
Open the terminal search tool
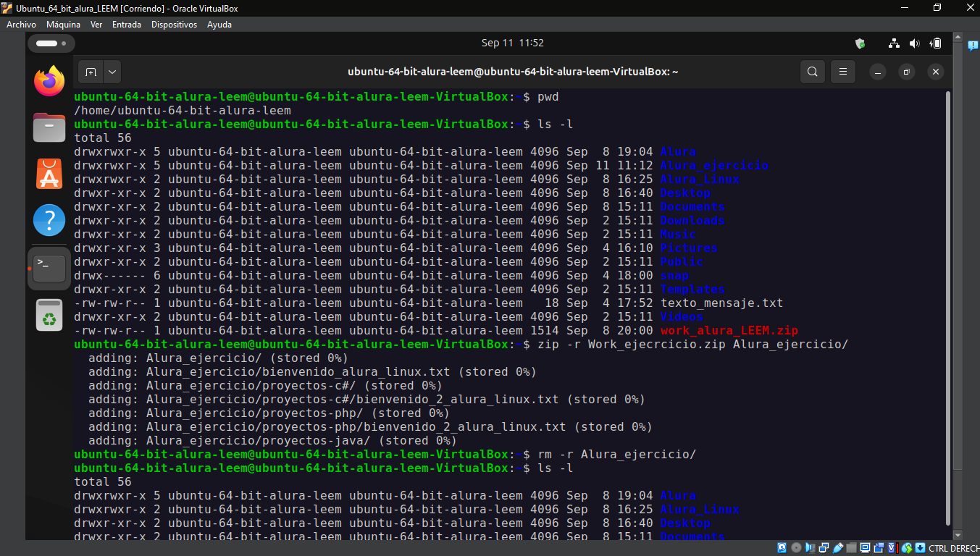click(813, 72)
